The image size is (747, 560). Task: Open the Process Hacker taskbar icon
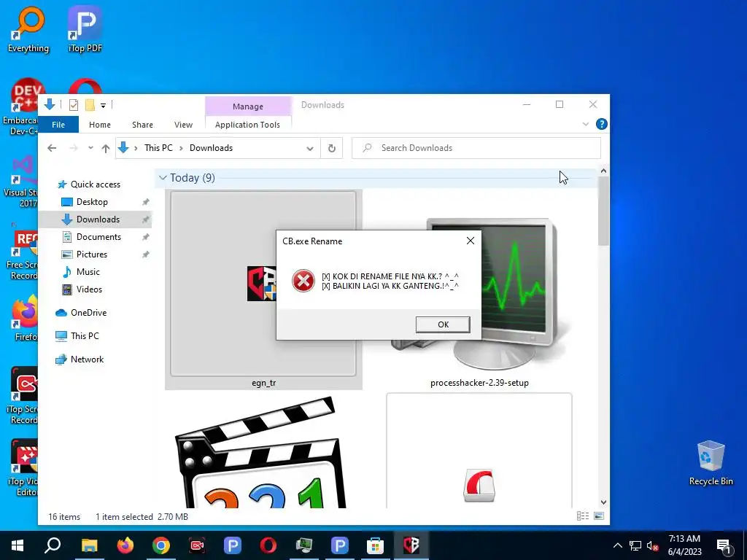[x=304, y=545]
